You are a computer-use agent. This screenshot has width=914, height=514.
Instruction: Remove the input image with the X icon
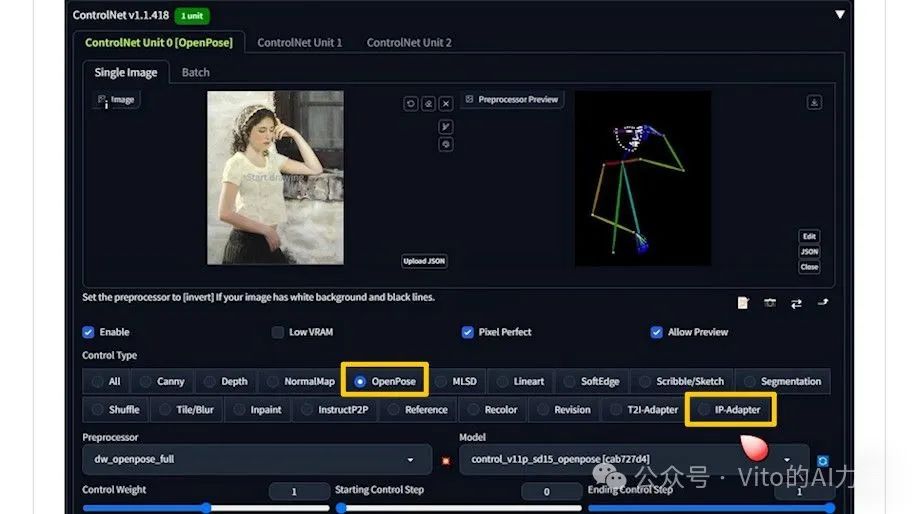point(446,104)
